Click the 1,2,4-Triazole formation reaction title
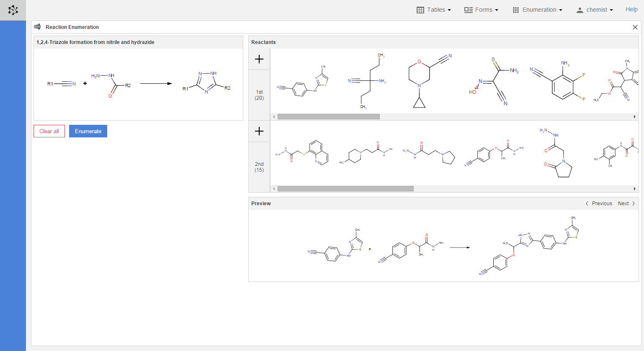 coord(95,42)
